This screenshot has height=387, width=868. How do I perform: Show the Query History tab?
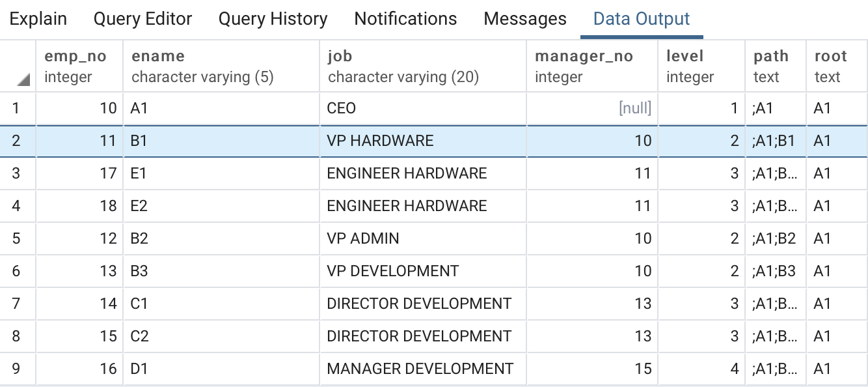(x=273, y=19)
